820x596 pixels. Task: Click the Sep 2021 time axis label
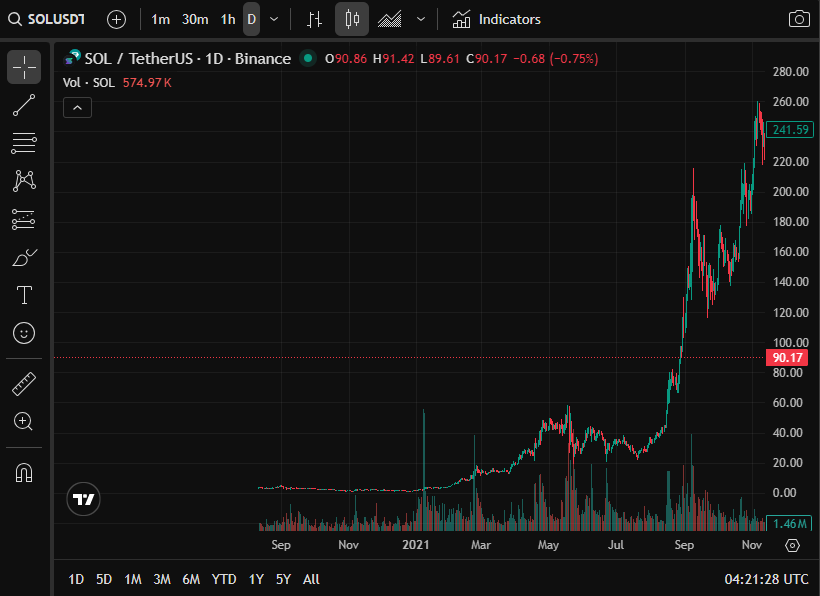click(684, 545)
